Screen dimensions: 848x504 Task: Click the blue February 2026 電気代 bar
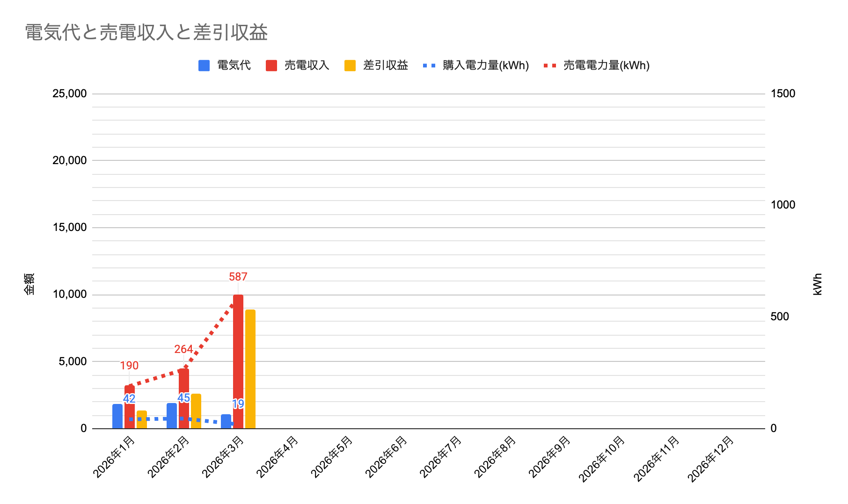click(x=172, y=416)
